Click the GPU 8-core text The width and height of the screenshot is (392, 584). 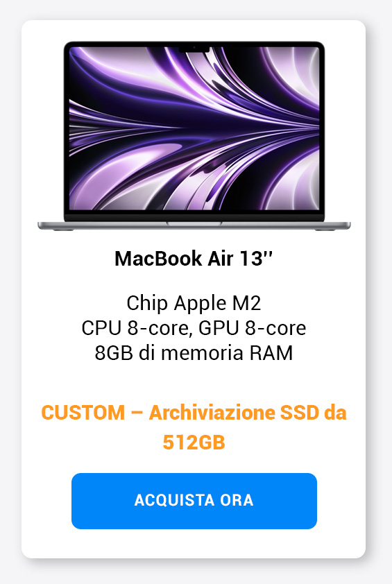point(253,328)
